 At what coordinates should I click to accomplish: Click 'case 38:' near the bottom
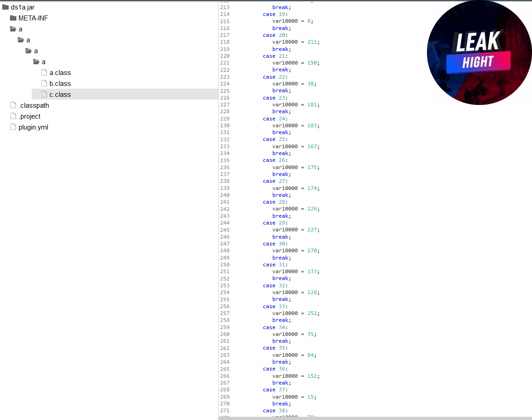tap(275, 410)
